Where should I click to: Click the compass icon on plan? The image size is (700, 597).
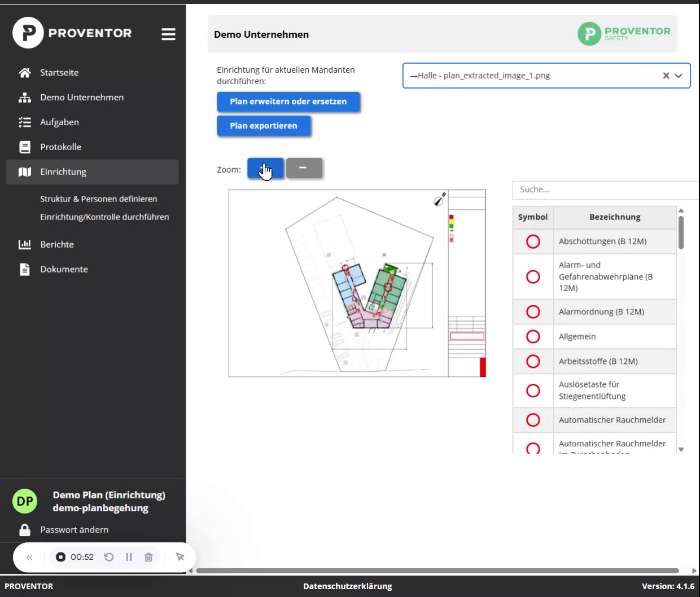440,199
